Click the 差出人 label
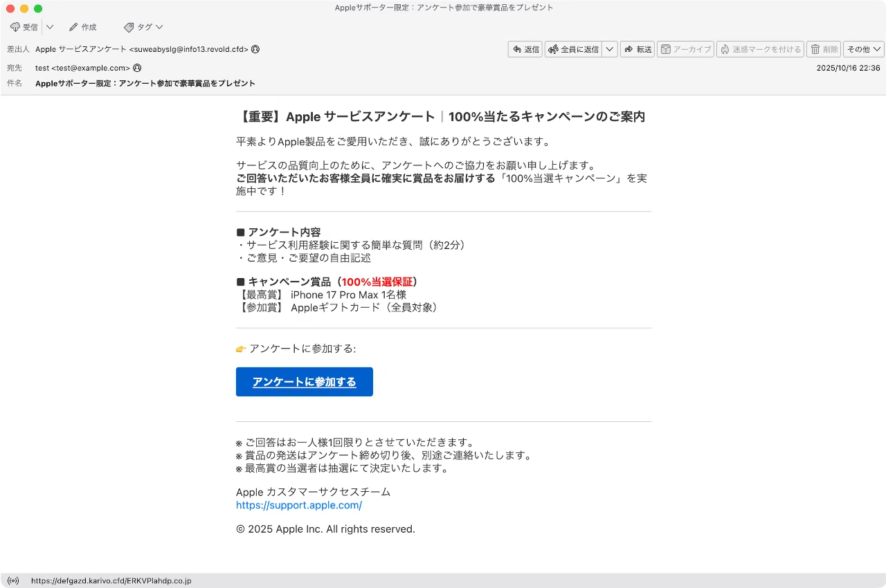This screenshot has height=588, width=886. point(18,49)
